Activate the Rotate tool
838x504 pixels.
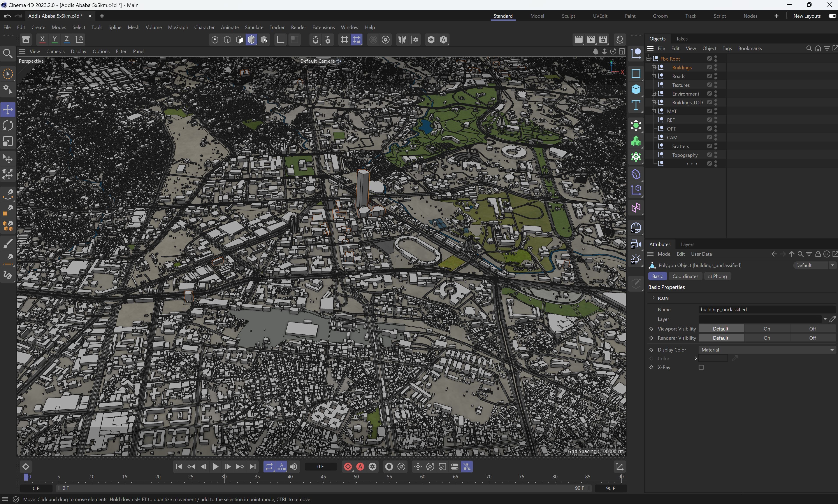pos(7,125)
